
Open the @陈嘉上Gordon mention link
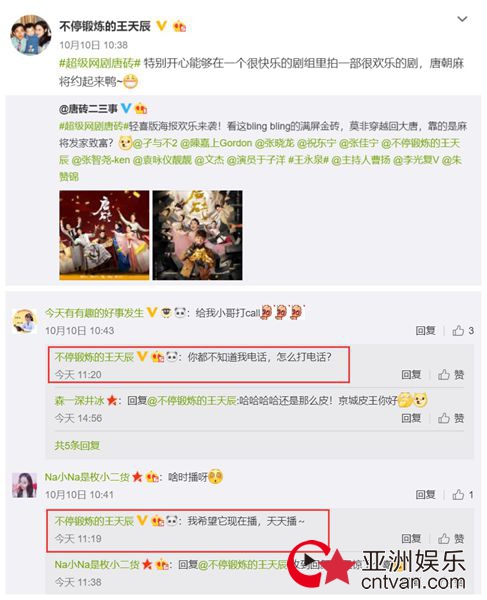tap(216, 143)
